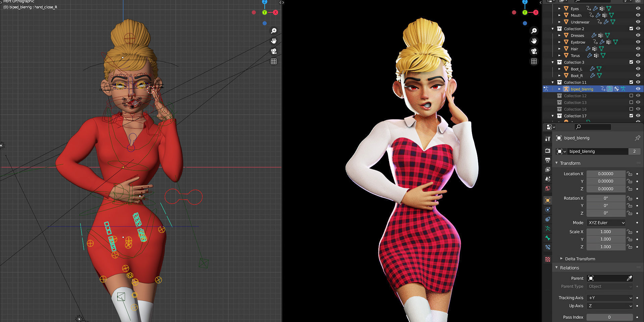Click the wrench icon next to Hair
The width and height of the screenshot is (644, 322).
(588, 49)
